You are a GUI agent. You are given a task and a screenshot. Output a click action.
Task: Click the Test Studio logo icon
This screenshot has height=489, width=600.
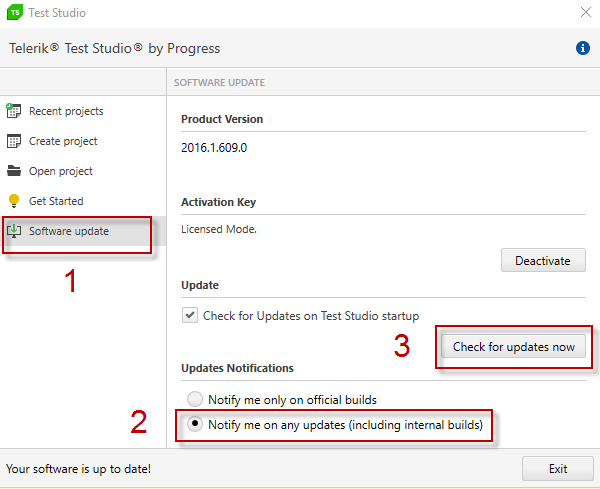point(14,13)
